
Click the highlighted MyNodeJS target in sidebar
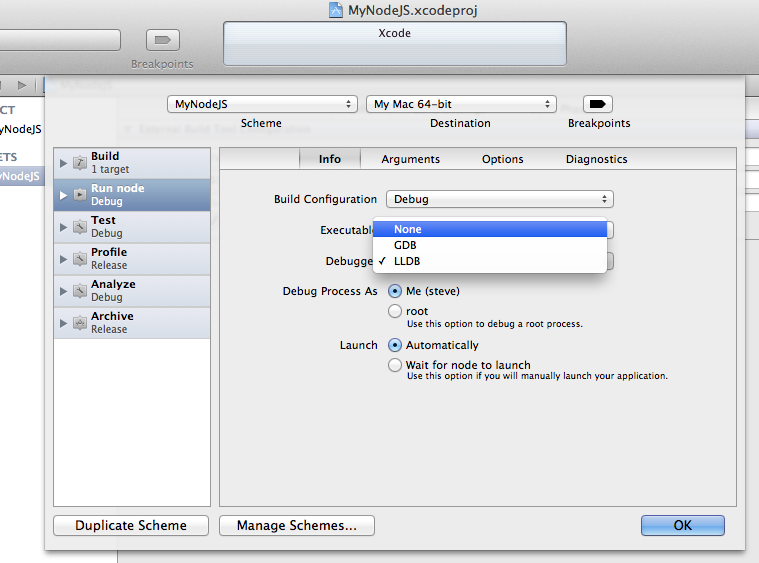pyautogui.click(x=22, y=176)
